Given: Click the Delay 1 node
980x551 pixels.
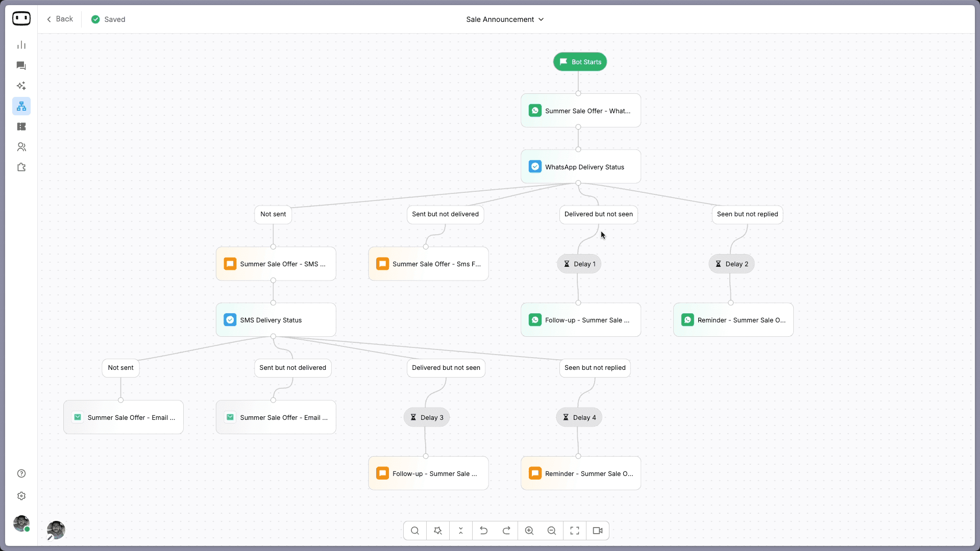Looking at the screenshot, I should pos(579,264).
